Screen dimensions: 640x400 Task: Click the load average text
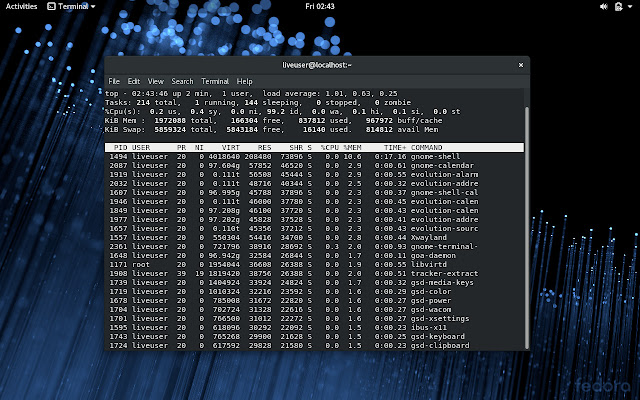[x=330, y=93]
